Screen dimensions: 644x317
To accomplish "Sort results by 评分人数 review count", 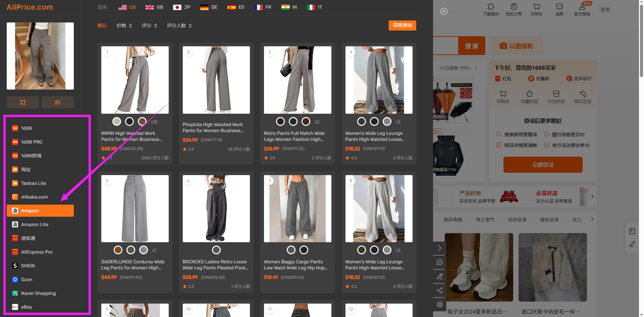I will click(179, 25).
